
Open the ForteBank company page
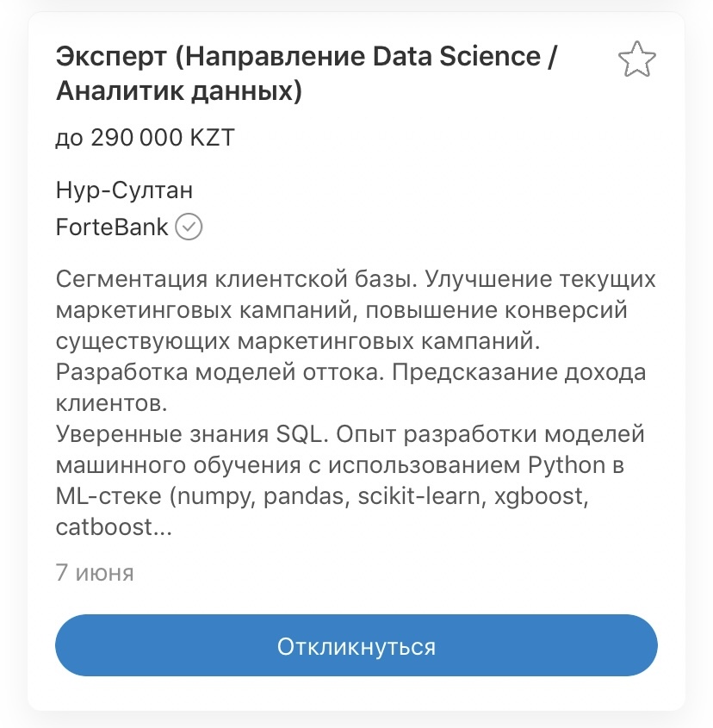(x=111, y=227)
